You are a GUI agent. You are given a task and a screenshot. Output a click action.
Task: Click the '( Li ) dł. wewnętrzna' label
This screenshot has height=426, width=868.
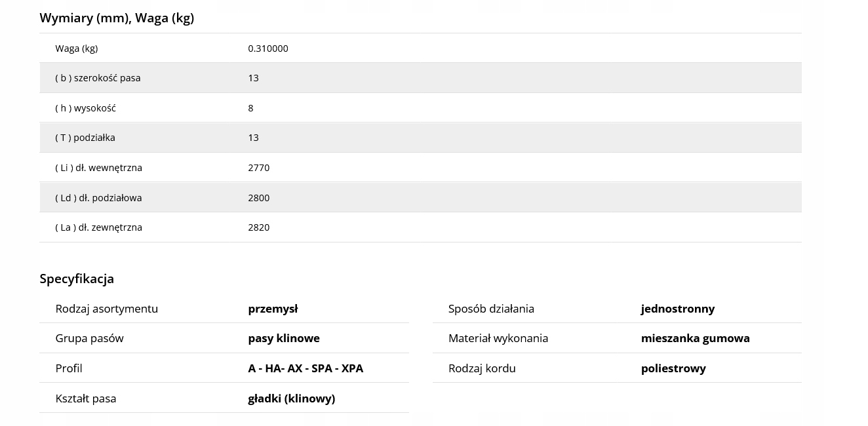pos(98,168)
